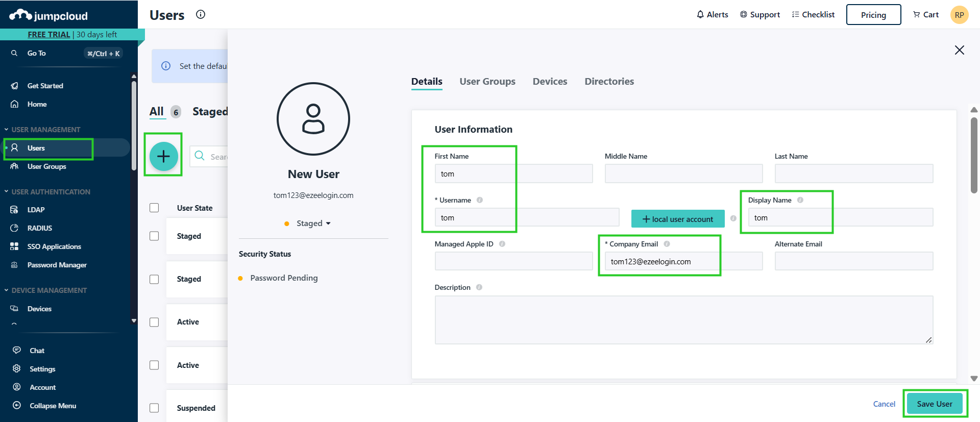Open the Staged user state dropdown
This screenshot has height=422, width=980.
pos(308,224)
